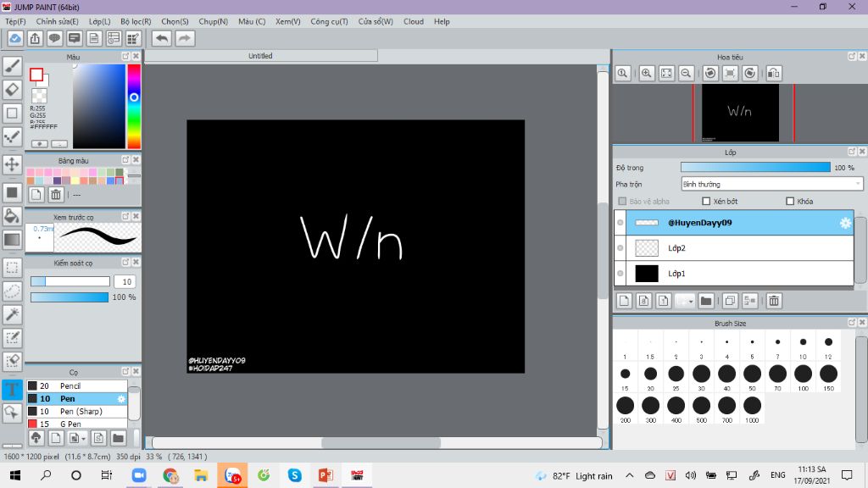Click the Undo arrow in toolbar
868x488 pixels.
point(162,39)
